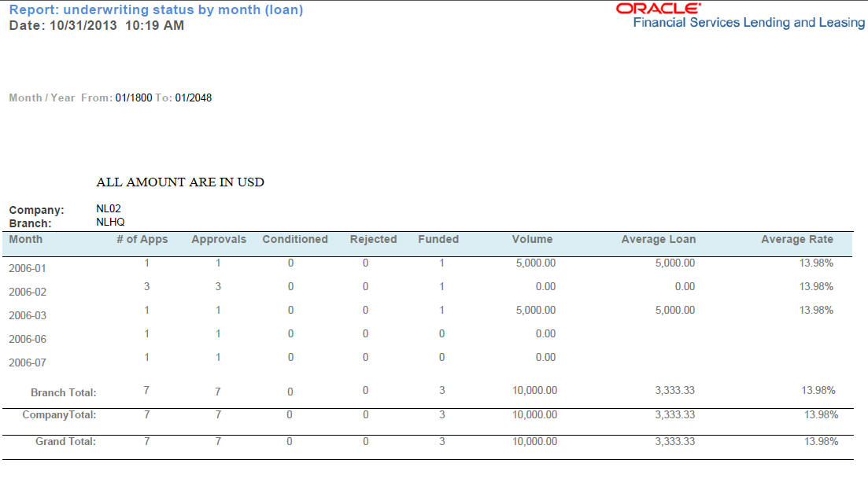Click the 'CompanyTotal:' label

coord(59,415)
